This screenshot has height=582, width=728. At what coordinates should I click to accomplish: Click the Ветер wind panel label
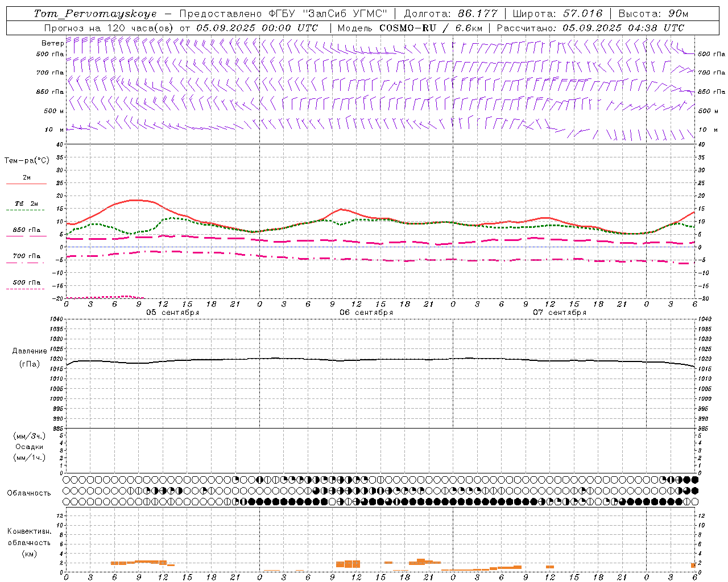point(52,43)
